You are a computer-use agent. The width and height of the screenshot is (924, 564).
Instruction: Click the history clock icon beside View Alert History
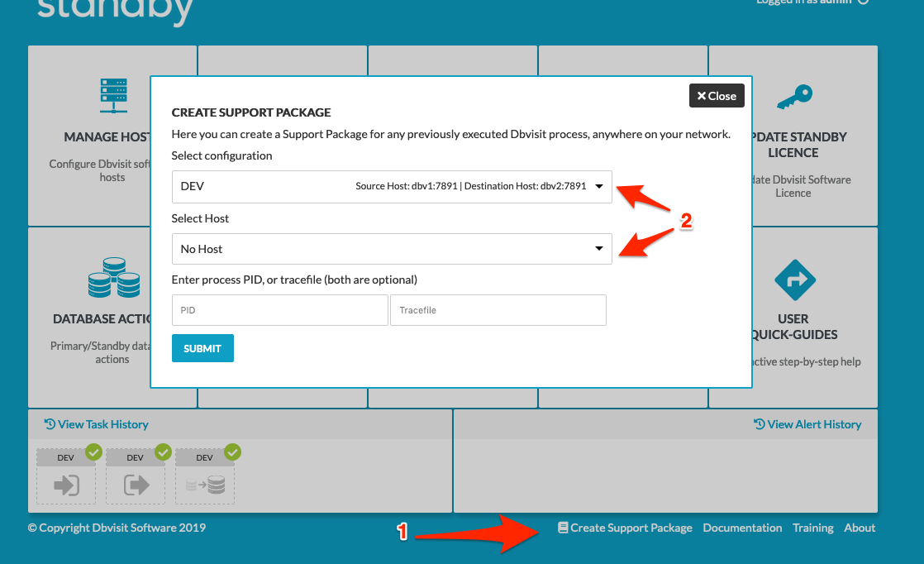tap(760, 423)
